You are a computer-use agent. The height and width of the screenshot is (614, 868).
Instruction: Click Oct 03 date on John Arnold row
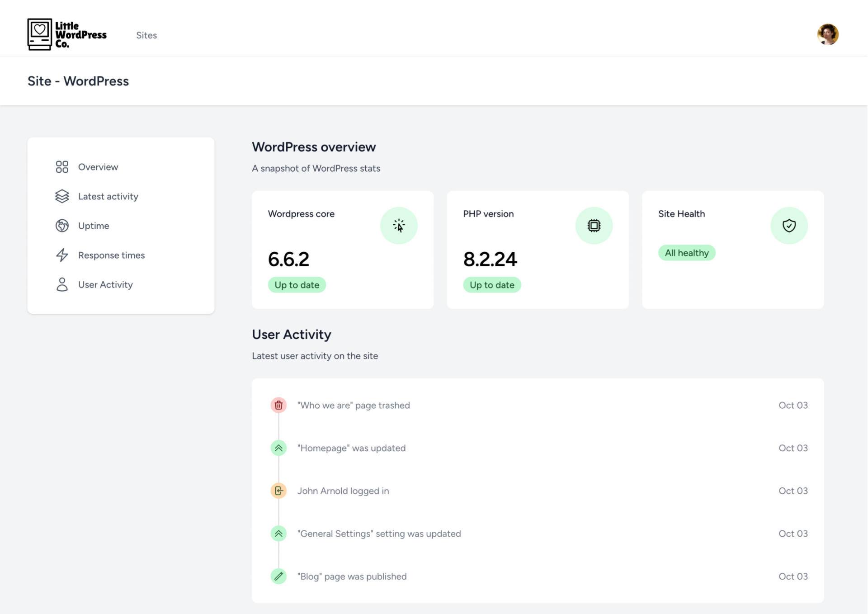pyautogui.click(x=793, y=491)
